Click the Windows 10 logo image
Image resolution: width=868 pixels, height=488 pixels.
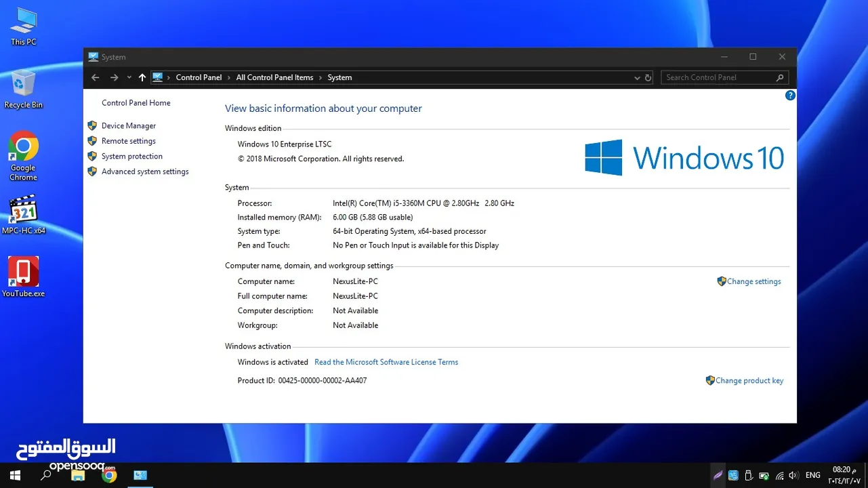[x=684, y=157]
